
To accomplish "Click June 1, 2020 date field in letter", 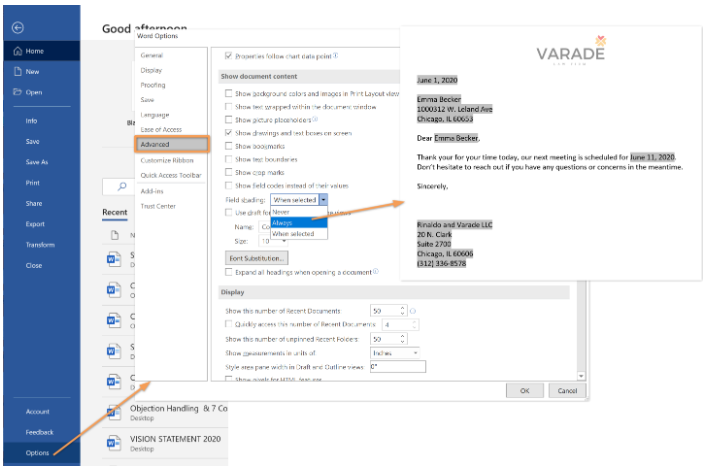I will (x=437, y=80).
